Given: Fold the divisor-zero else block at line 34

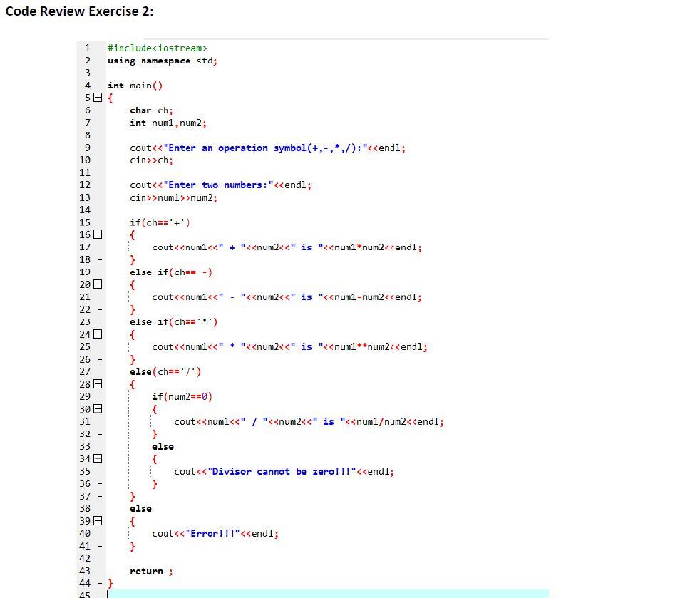Looking at the screenshot, I should coord(98,458).
